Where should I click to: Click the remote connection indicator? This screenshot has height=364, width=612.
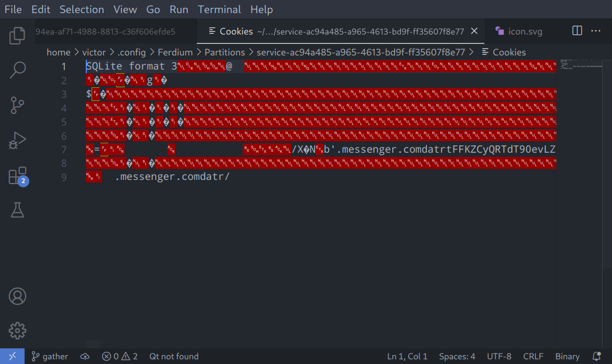(x=13, y=356)
